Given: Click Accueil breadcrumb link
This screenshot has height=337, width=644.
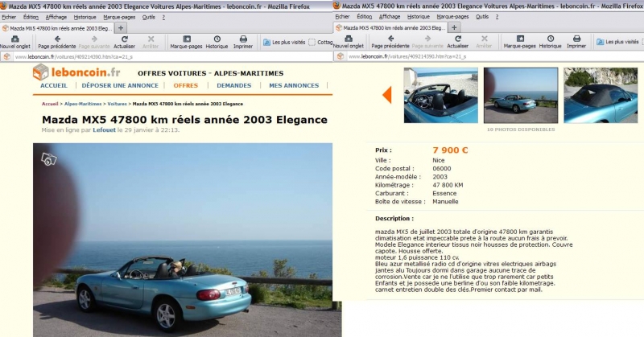Looking at the screenshot, I should [x=50, y=104].
